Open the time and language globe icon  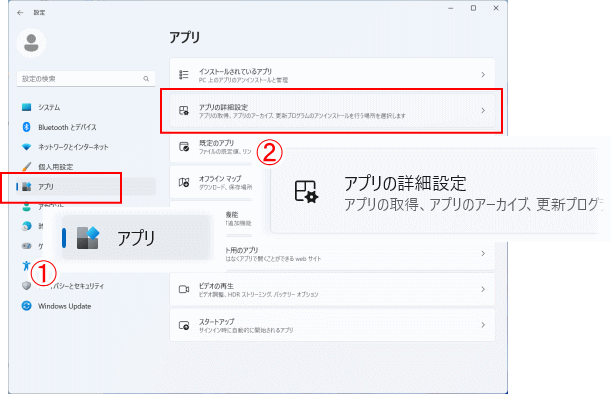coord(26,226)
